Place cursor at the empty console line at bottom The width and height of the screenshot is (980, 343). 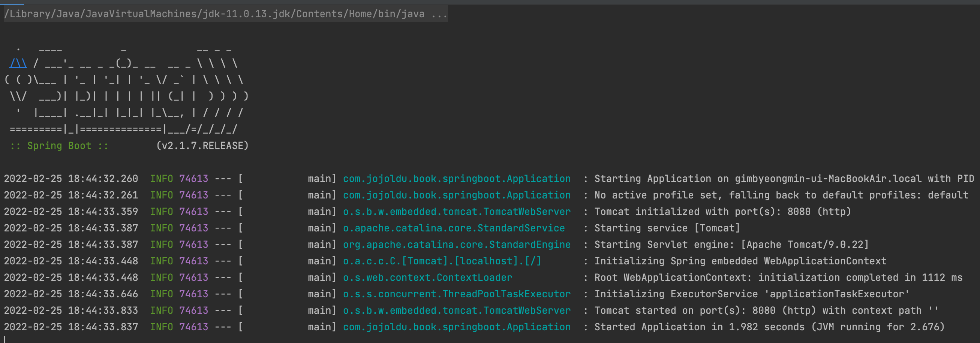coord(490,340)
